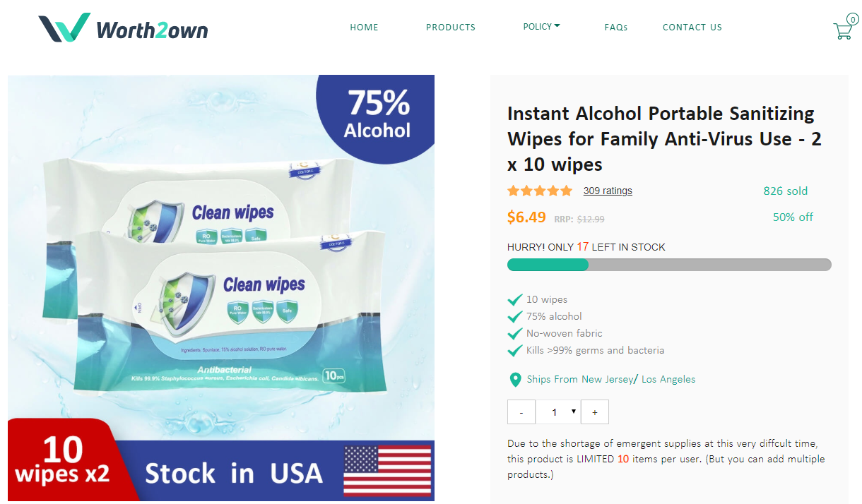View the 309 ratings link
This screenshot has height=504, width=862.
coord(608,191)
